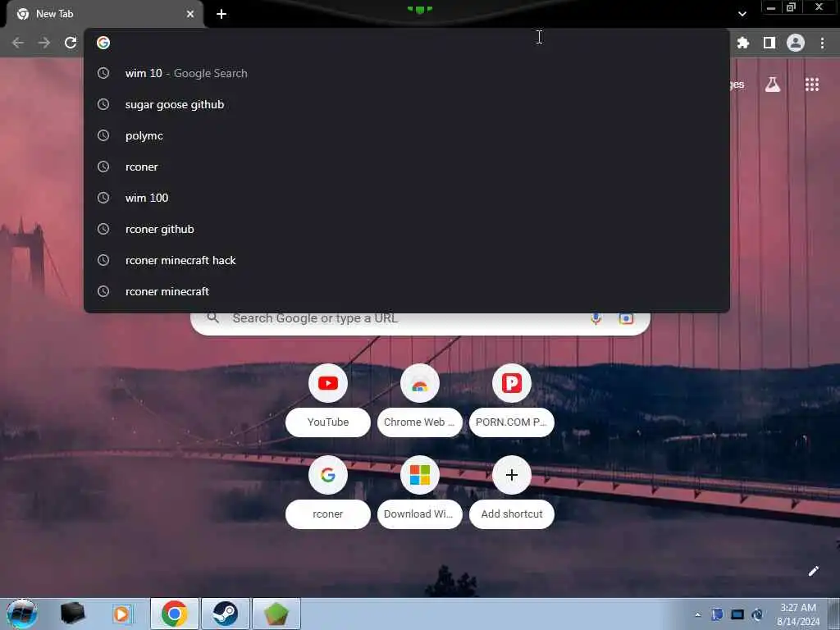
Task: Choose suggestion 'rconer github'
Action: pos(407,229)
